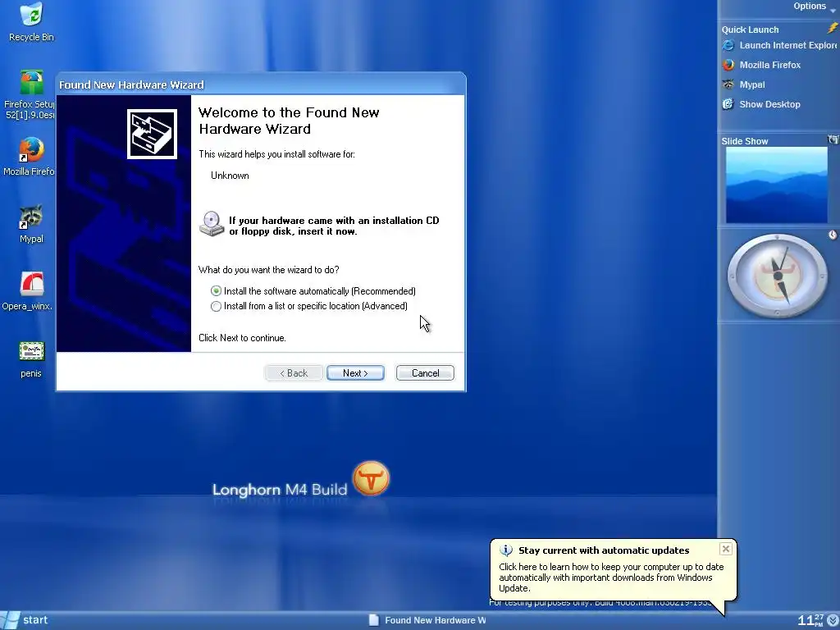Click the hardware wizard card icon

point(152,134)
